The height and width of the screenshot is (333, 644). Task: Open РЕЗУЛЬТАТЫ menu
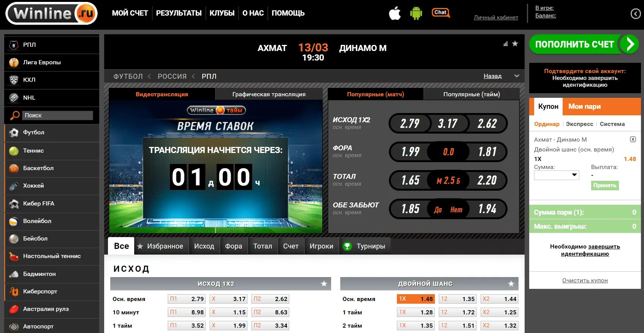179,13
